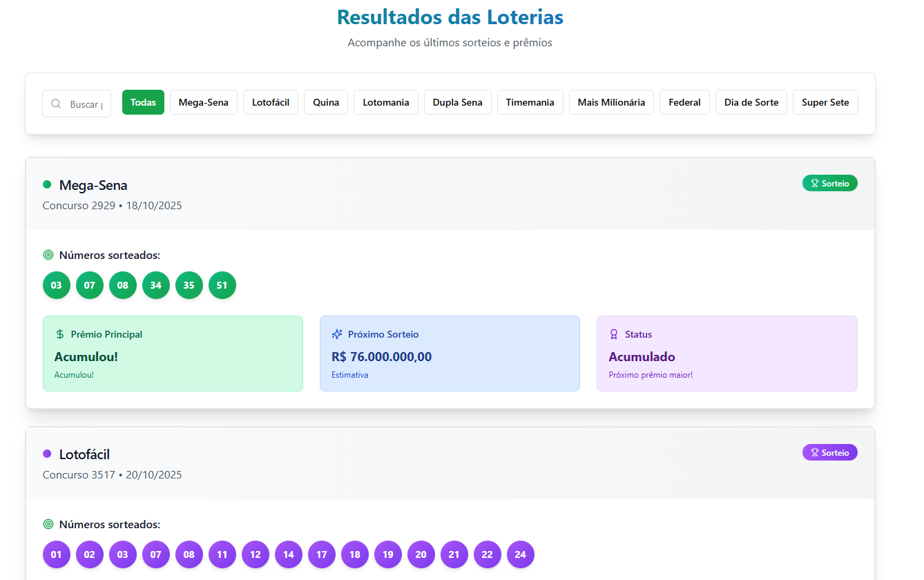Click the sparkle icon in Próximo Sorteio card
Image resolution: width=924 pixels, height=580 pixels.
[337, 334]
